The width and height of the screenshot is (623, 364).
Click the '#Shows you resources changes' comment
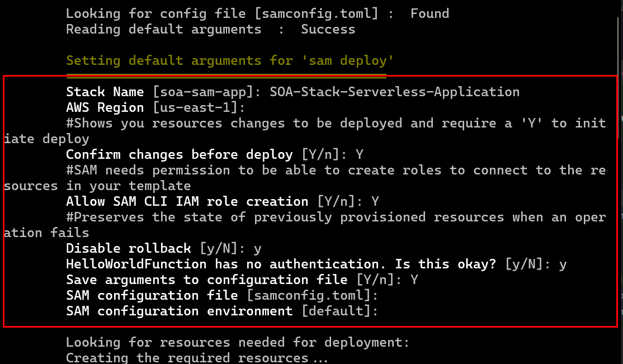336,123
